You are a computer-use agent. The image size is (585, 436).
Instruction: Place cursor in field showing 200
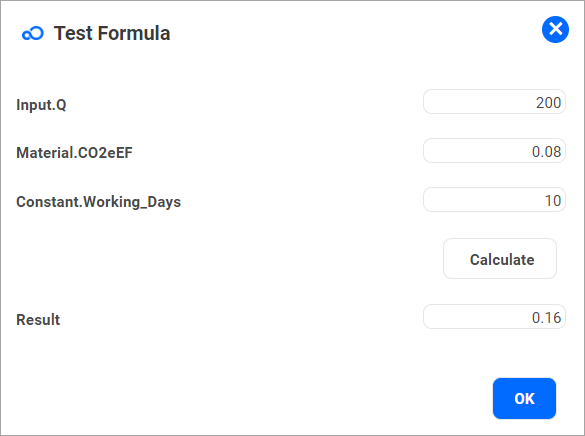[x=494, y=102]
